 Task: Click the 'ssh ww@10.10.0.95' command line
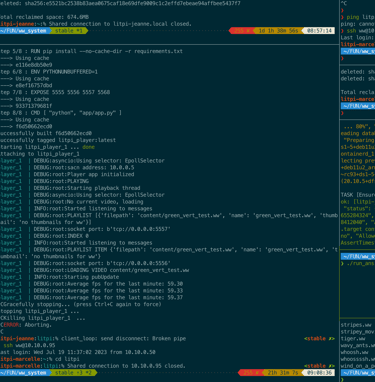coord(29,345)
